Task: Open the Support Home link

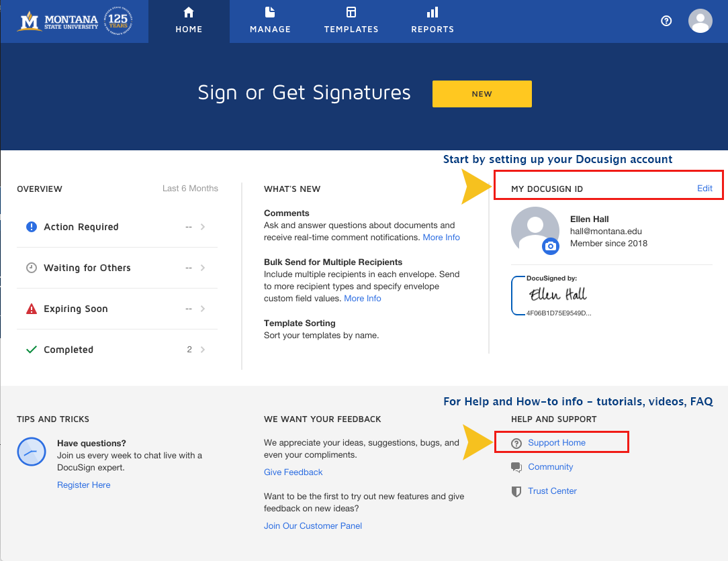Action: 557,443
